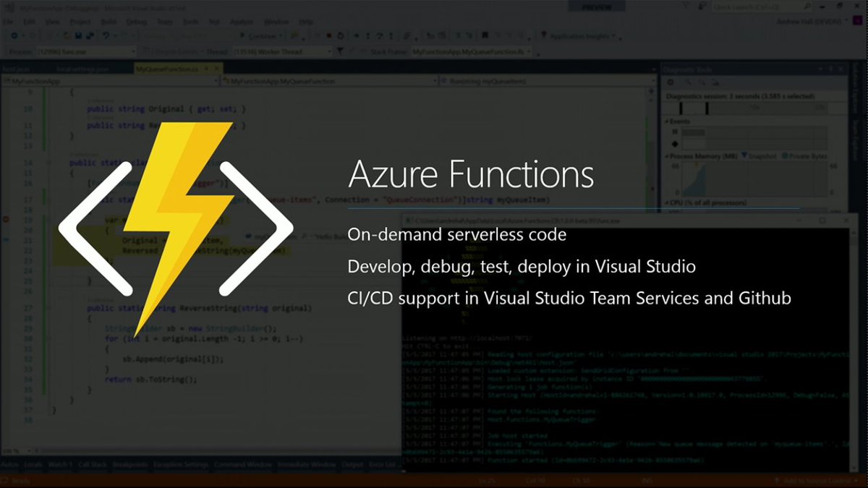Open the Window menu
The height and width of the screenshot is (488, 868).
[276, 22]
